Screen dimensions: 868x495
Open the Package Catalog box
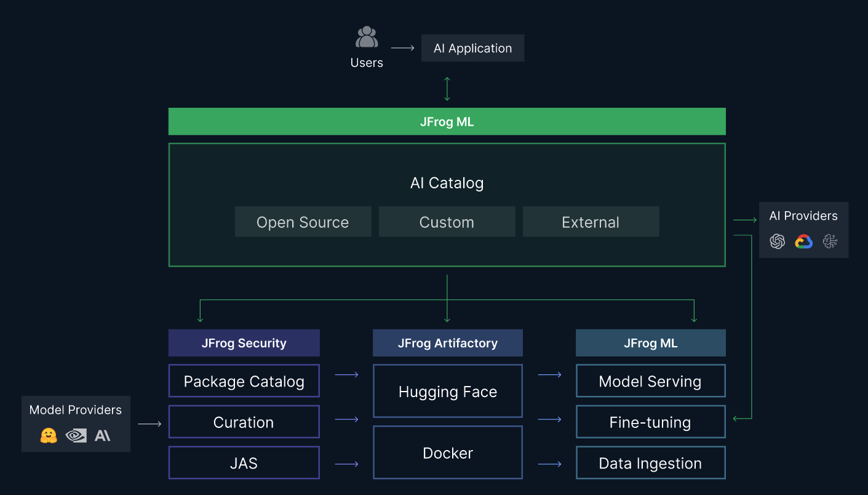point(244,381)
